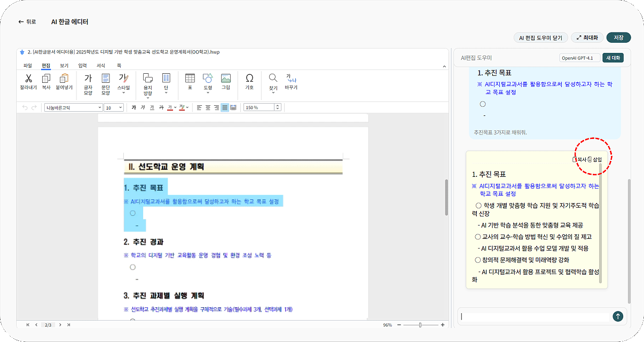Open the 기호 symbol (Ω) icon
This screenshot has width=644, height=342.
point(249,79)
